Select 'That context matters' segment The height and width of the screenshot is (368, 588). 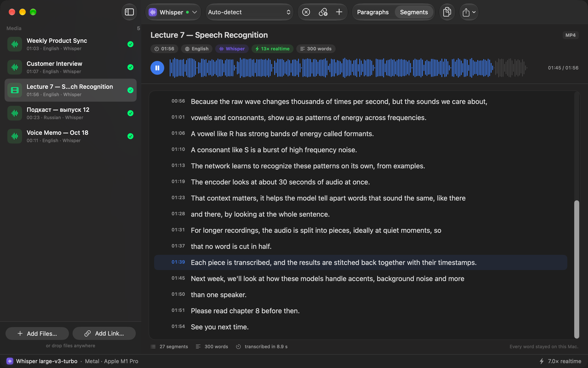click(x=361, y=198)
